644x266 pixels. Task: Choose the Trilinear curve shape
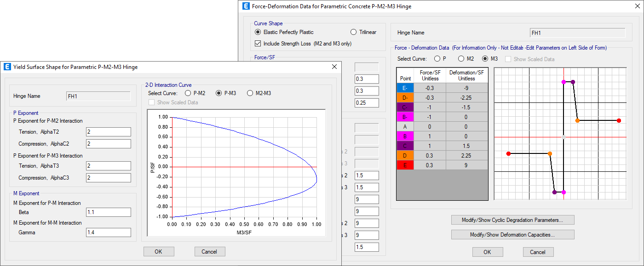coord(353,32)
